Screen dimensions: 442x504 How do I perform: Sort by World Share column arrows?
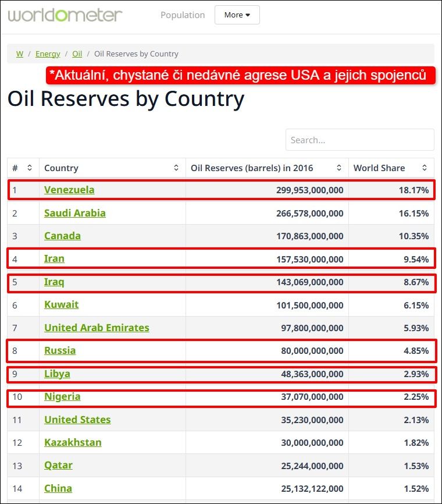click(x=425, y=168)
